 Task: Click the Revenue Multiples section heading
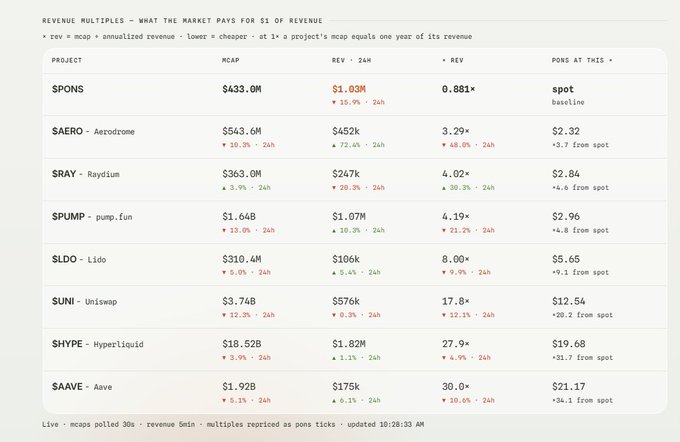pyautogui.click(x=183, y=21)
